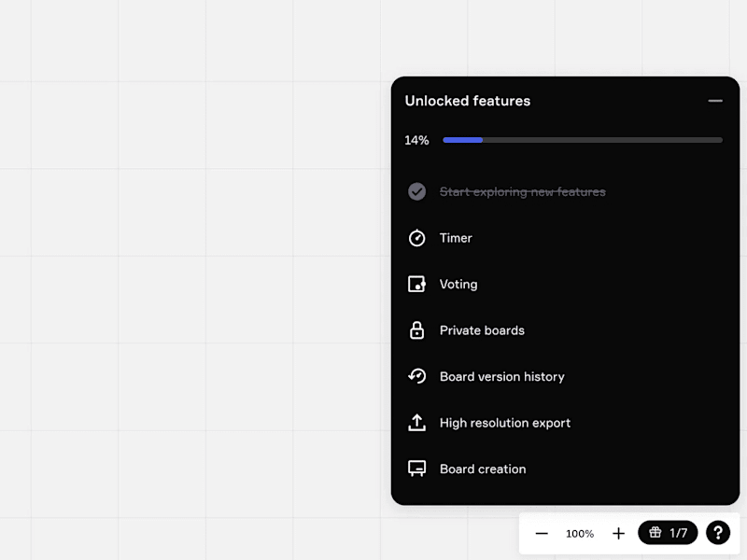Screen dimensions: 747x560
Task: Collapse the Unlocked features panel
Action: 715,101
